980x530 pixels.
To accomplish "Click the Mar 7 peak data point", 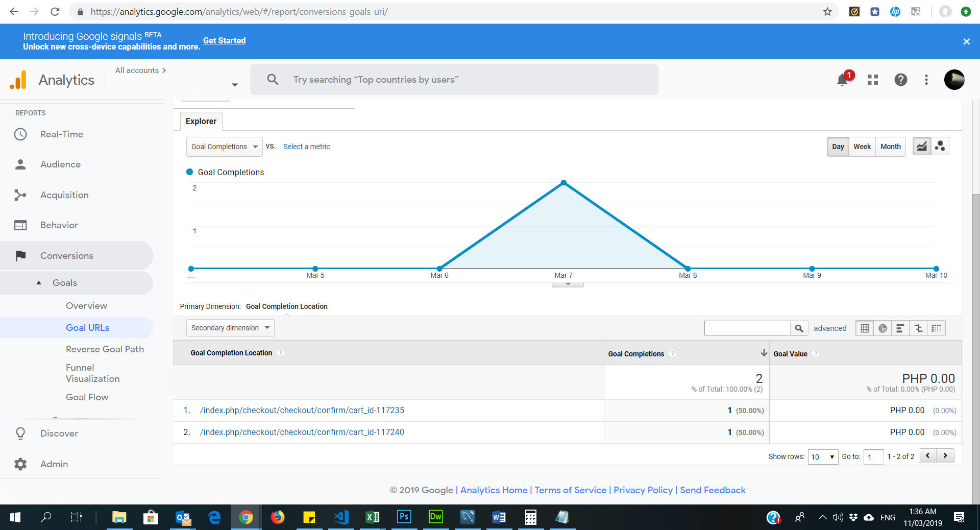I will tap(563, 182).
